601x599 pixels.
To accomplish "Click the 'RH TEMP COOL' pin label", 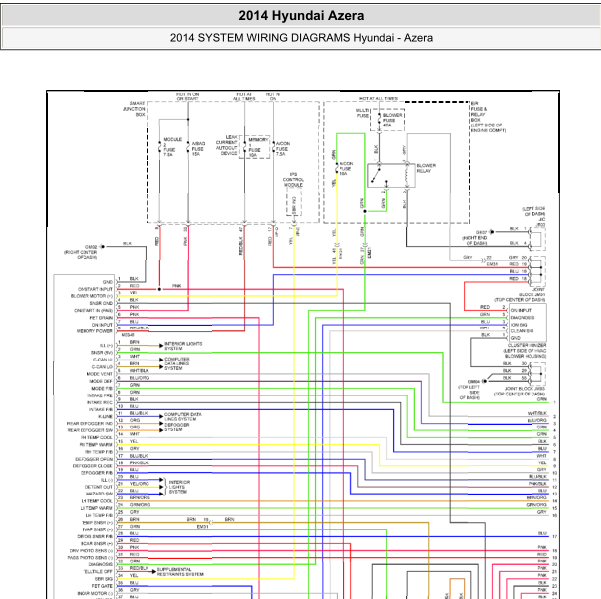I will [97, 437].
